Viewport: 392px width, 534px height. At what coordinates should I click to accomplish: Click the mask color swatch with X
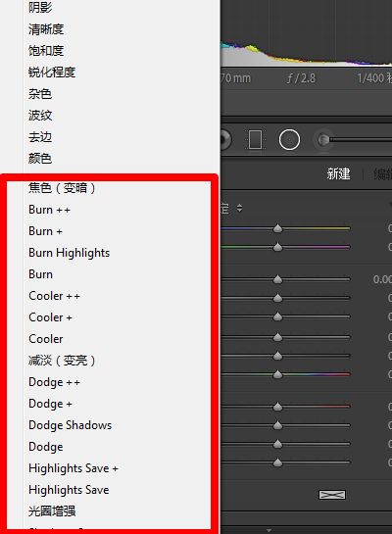pyautogui.click(x=332, y=495)
